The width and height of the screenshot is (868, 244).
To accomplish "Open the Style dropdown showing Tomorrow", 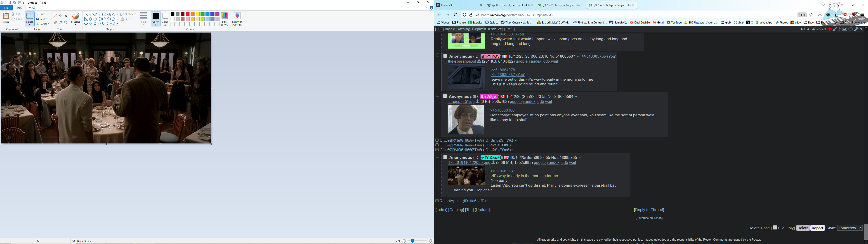I will pos(849,228).
